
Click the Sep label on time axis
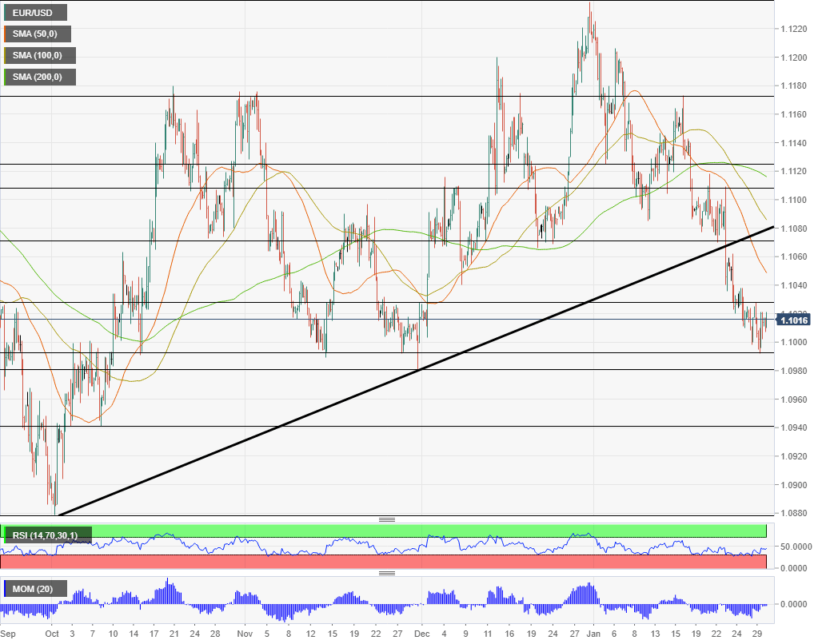8,634
